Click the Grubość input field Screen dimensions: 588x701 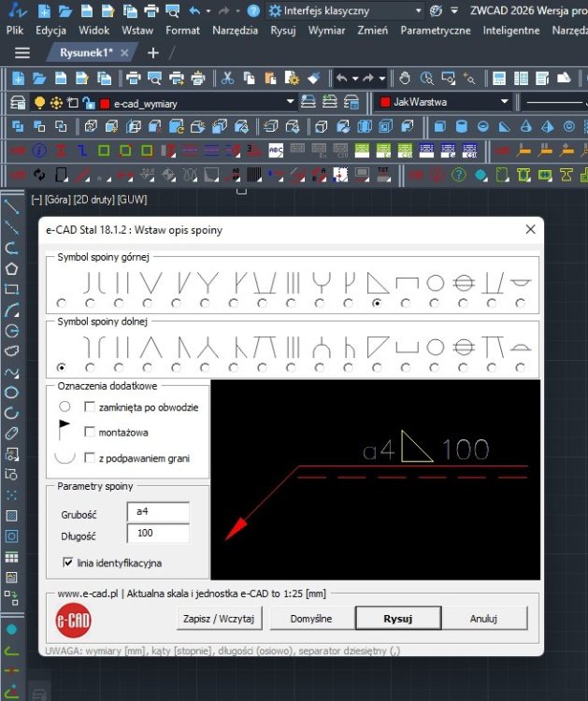pyautogui.click(x=158, y=512)
